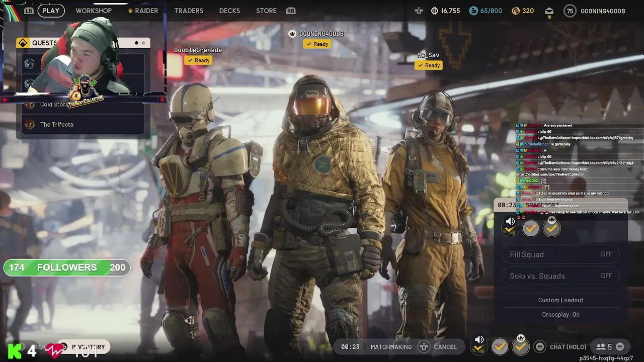
Task: Click the 320 token balance
Action: coord(528,11)
